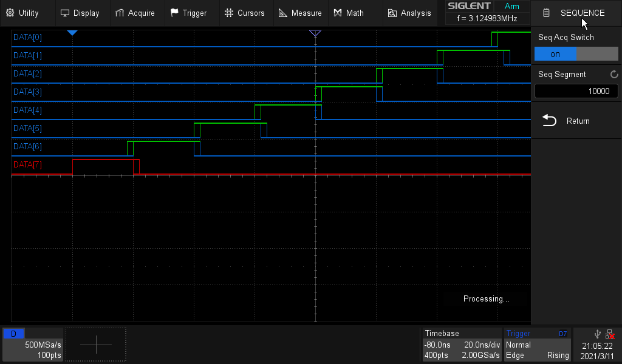622x364 pixels.
Task: Click the SIGLENT logo
Action: click(x=470, y=6)
